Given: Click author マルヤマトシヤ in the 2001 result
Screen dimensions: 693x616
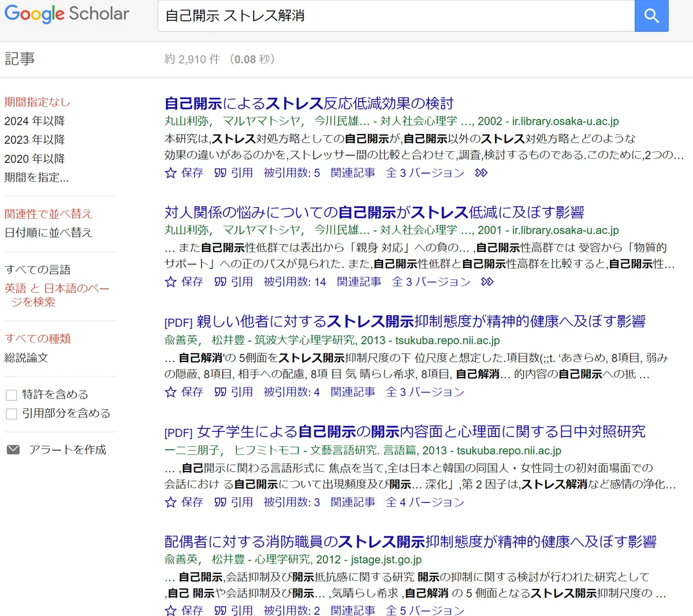Looking at the screenshot, I should point(262,230).
